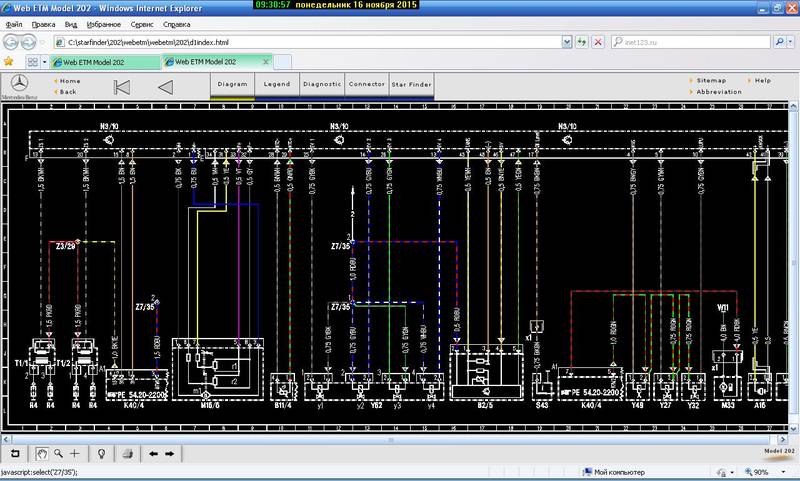The height and width of the screenshot is (481, 800).
Task: Click the Favorites star icon
Action: [9, 62]
